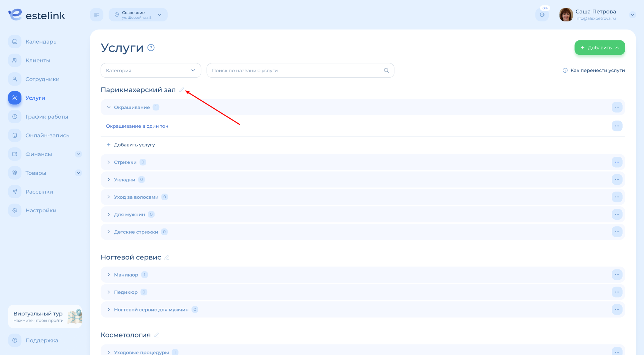644x355 pixels.
Task: Expand the Детские стрижки category
Action: [109, 232]
